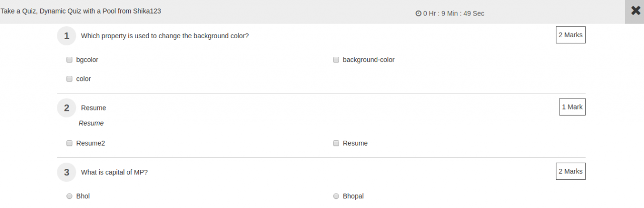Viewport: 644px width, 208px height.
Task: Click the 1 Mark box for Resume question
Action: (572, 107)
